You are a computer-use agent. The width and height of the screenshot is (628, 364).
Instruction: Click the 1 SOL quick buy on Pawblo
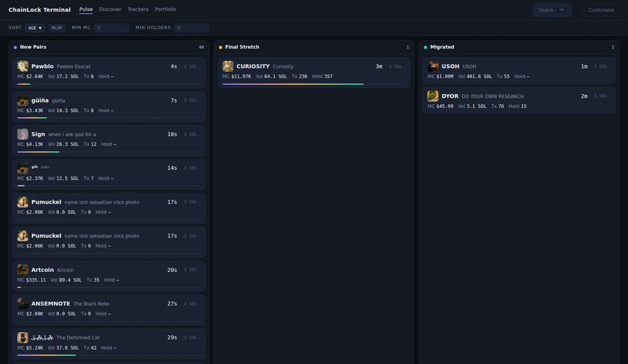coord(190,67)
